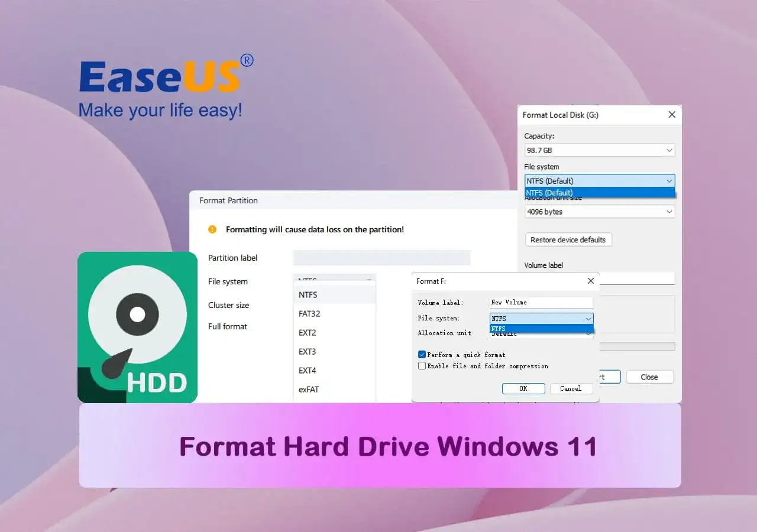Toggle Enable file and folder compression
The image size is (757, 532).
click(x=422, y=366)
